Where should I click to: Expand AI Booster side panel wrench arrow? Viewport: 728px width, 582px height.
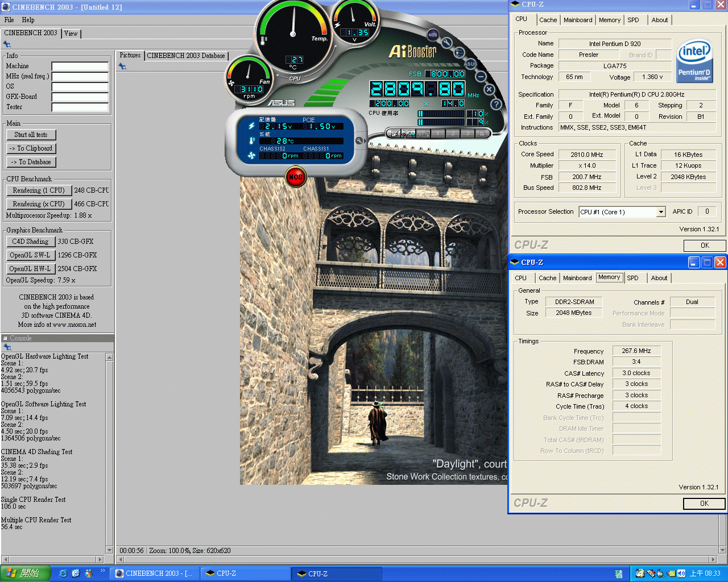pos(359,140)
